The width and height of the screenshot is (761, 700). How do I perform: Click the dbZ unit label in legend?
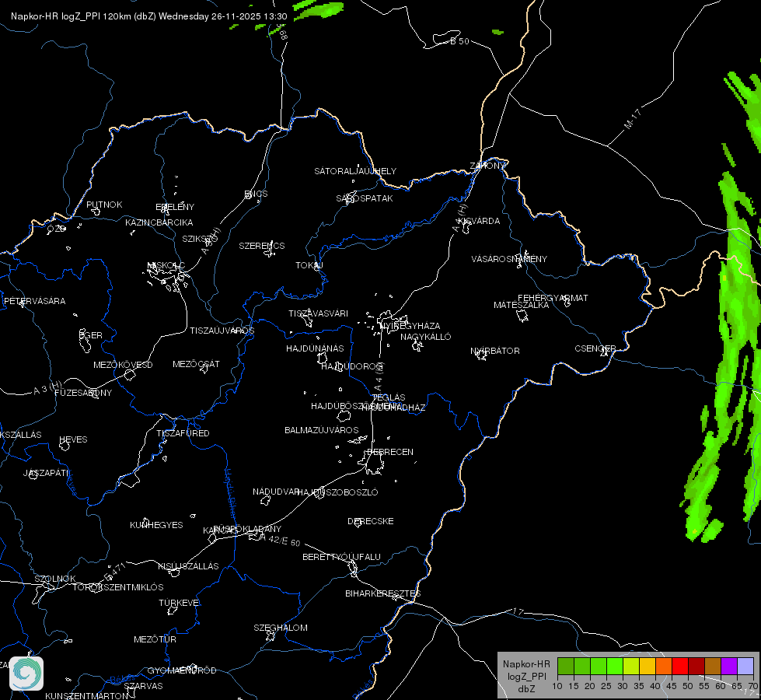(x=526, y=689)
